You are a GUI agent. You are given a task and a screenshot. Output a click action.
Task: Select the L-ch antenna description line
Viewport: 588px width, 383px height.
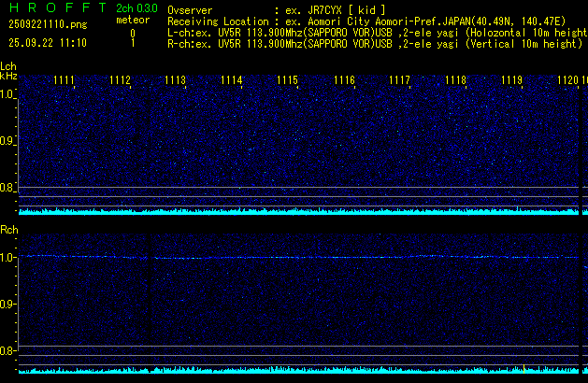(376, 32)
